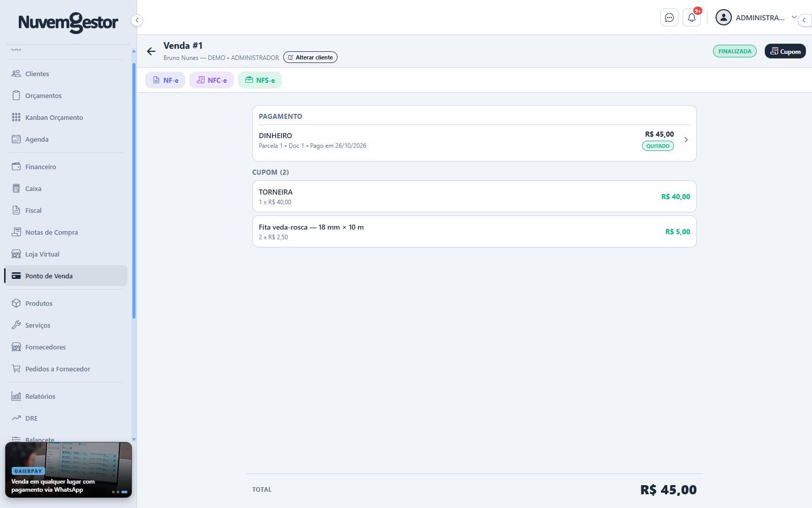The height and width of the screenshot is (508, 812).
Task: Click the Fiscal document icon
Action: point(16,210)
